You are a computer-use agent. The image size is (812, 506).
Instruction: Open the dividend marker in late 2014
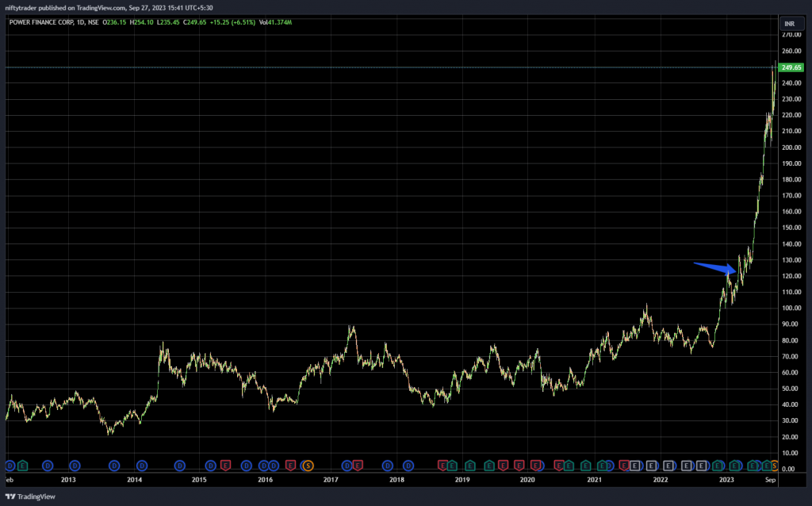[180, 466]
